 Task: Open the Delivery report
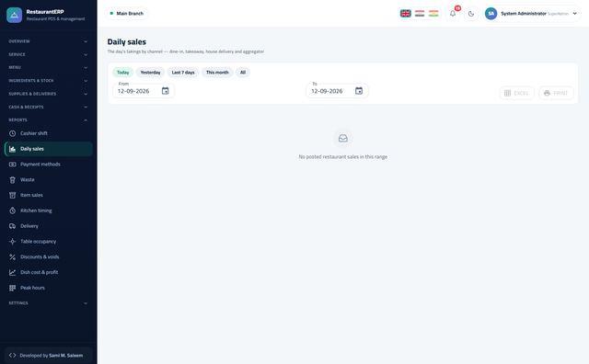[49, 226]
